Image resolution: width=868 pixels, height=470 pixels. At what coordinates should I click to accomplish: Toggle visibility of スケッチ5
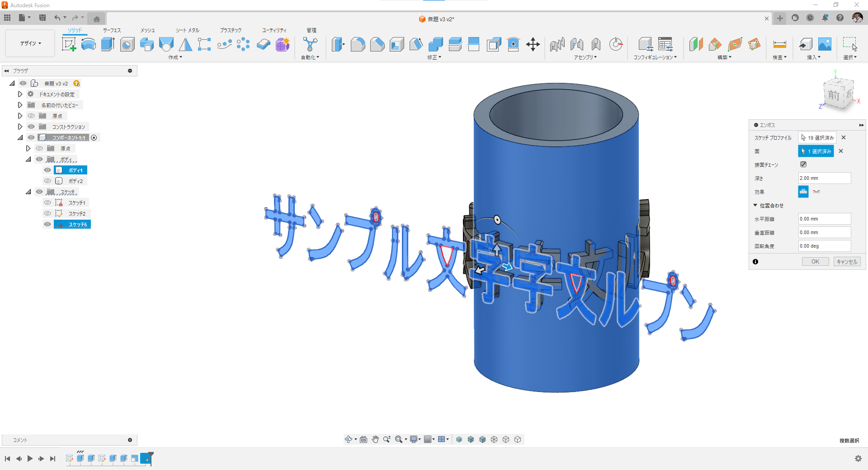47,224
